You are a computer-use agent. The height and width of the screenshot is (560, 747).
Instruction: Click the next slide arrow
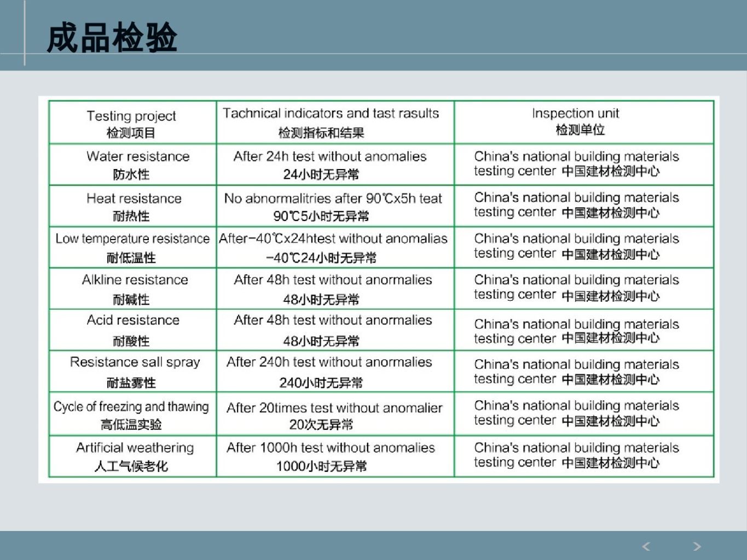(697, 546)
